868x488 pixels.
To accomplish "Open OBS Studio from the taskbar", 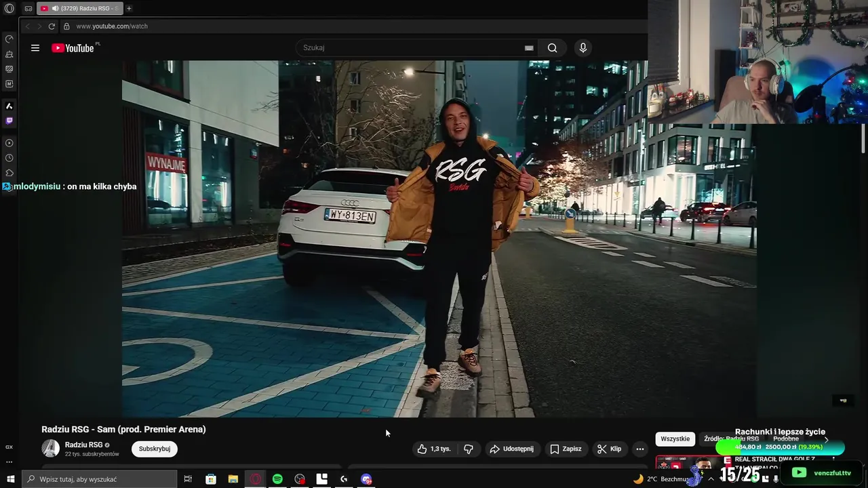I will click(300, 479).
